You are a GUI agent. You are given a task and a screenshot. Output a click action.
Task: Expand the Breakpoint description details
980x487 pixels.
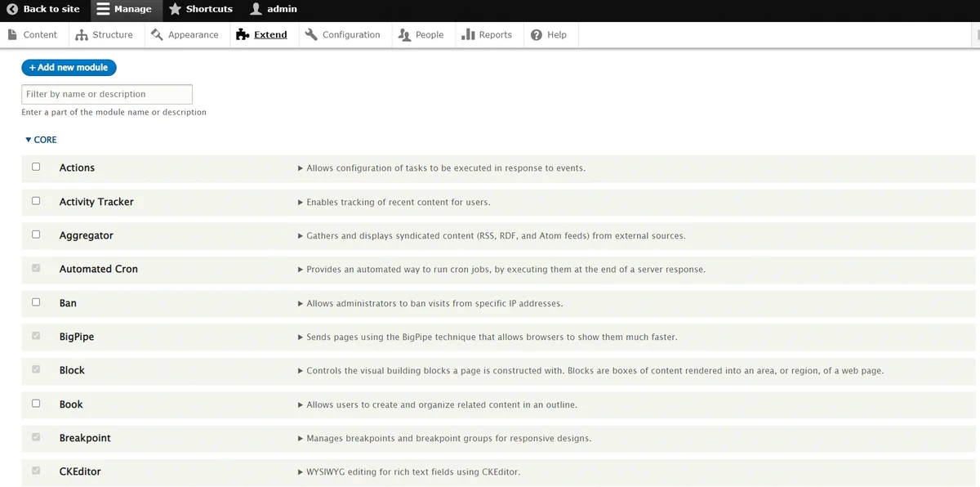(x=444, y=439)
